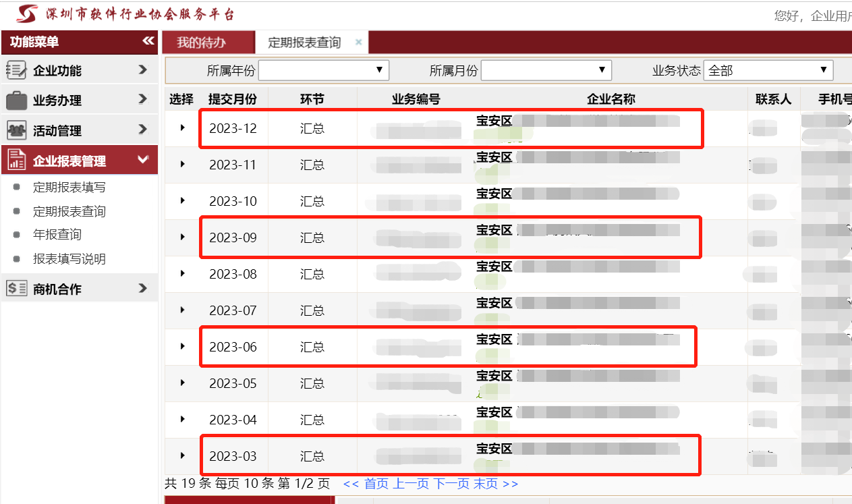Go to 下一页 in pagination
Screen dimensions: 852x504
pyautogui.click(x=451, y=484)
